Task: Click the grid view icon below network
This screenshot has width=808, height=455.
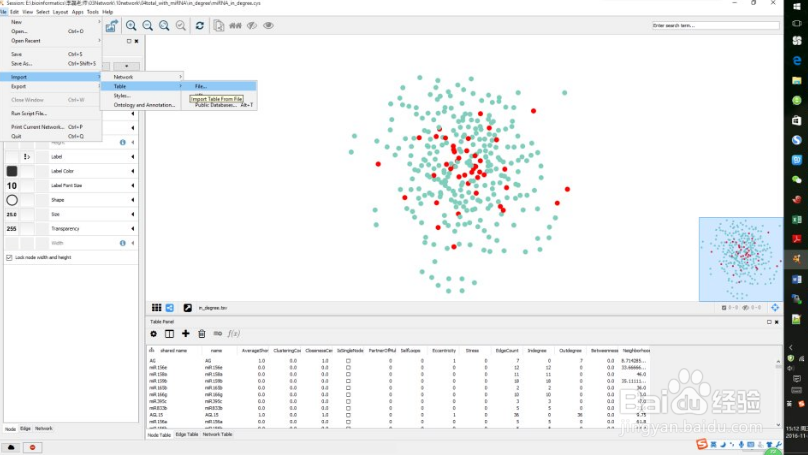Action: (156, 308)
